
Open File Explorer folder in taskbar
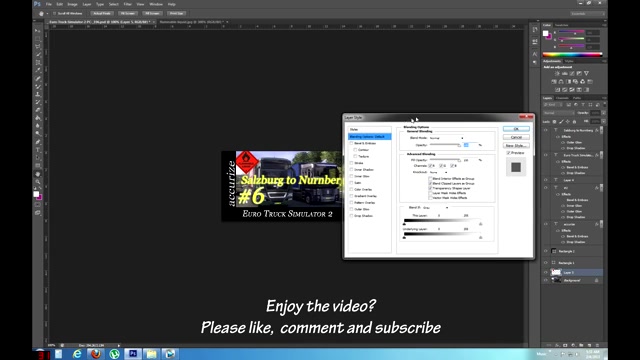(x=151, y=354)
